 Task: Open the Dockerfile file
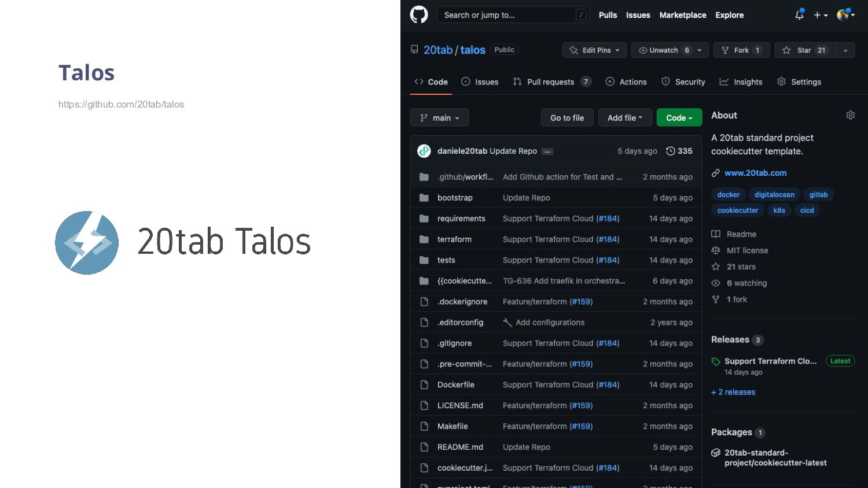(456, 385)
